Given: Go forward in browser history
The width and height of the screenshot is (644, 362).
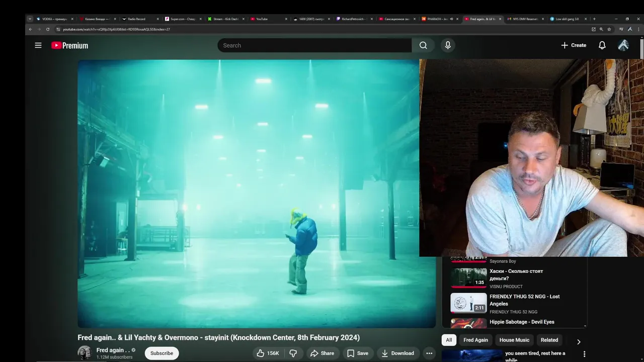Looking at the screenshot, I should pos(39,29).
